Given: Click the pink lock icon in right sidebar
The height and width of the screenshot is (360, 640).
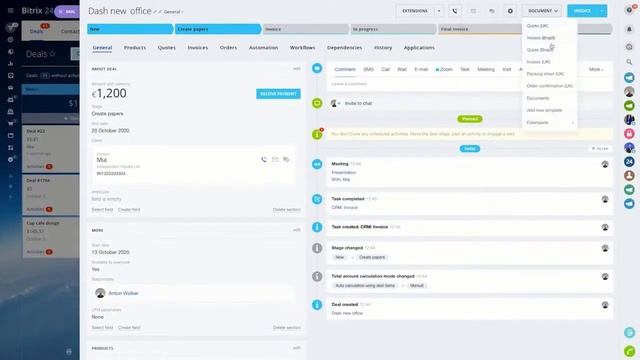Looking at the screenshot, I should [x=629, y=133].
